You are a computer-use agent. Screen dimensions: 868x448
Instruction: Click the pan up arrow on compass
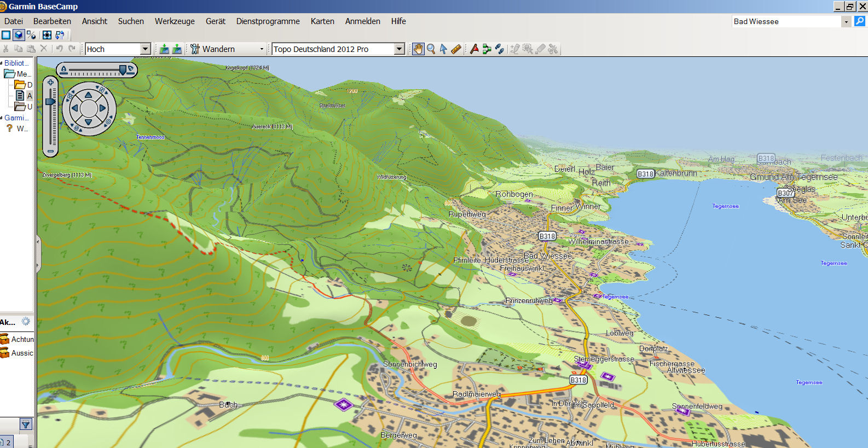(x=89, y=95)
